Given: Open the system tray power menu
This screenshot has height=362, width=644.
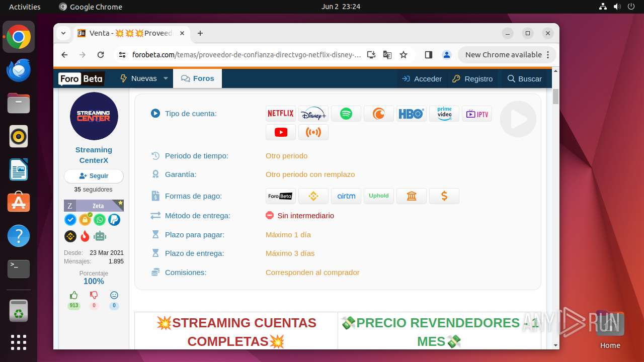Looking at the screenshot, I should click(x=631, y=7).
